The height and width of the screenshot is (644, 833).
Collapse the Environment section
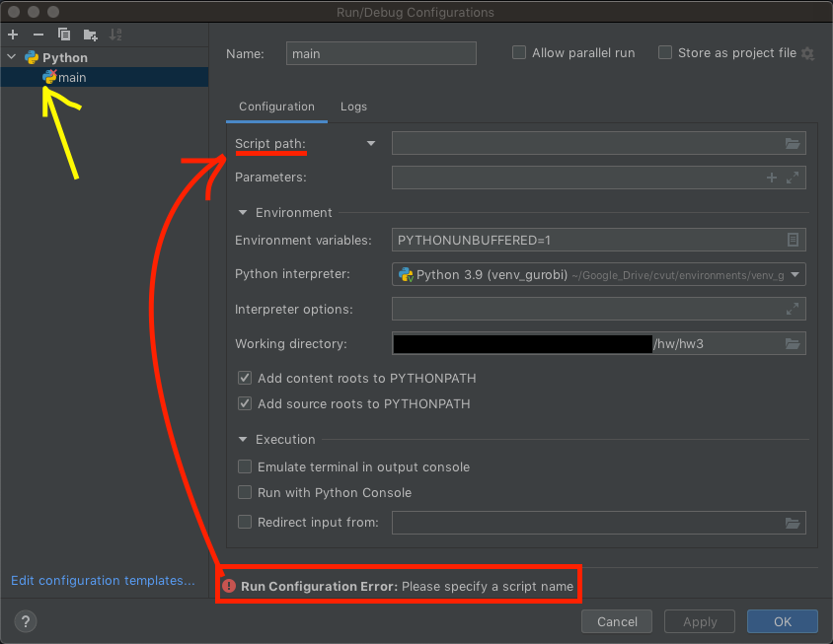pos(243,212)
